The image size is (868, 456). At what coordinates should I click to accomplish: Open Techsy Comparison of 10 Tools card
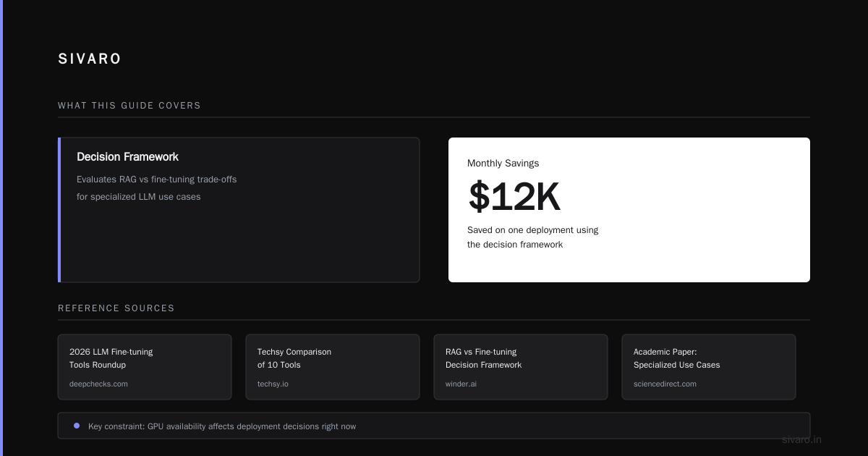click(x=333, y=367)
